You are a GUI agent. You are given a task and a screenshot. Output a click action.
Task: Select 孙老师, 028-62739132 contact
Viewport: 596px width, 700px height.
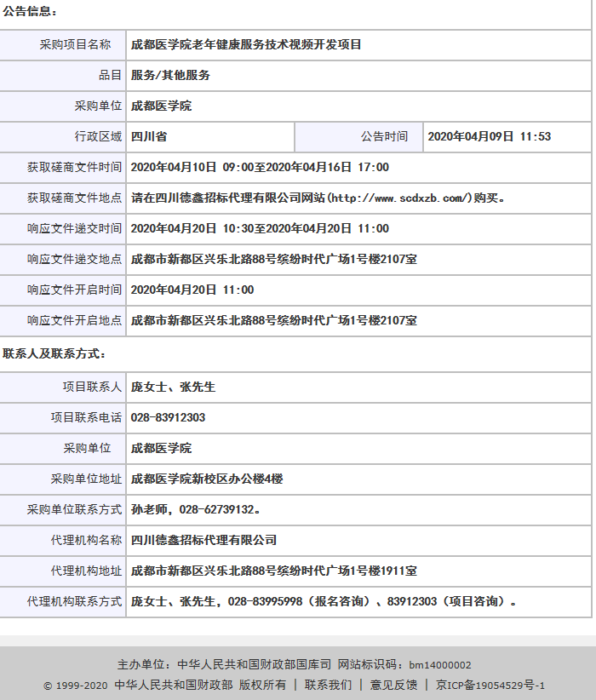click(195, 509)
